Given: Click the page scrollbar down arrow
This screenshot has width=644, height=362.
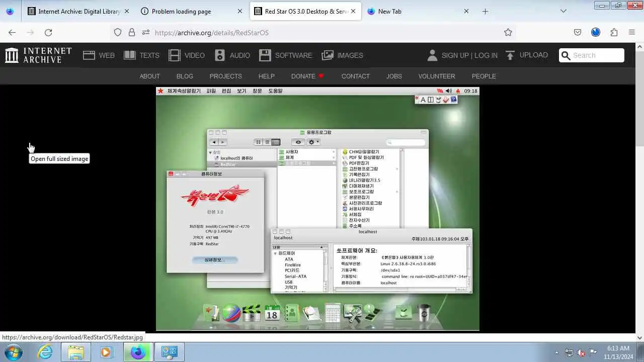Looking at the screenshot, I should [639, 338].
